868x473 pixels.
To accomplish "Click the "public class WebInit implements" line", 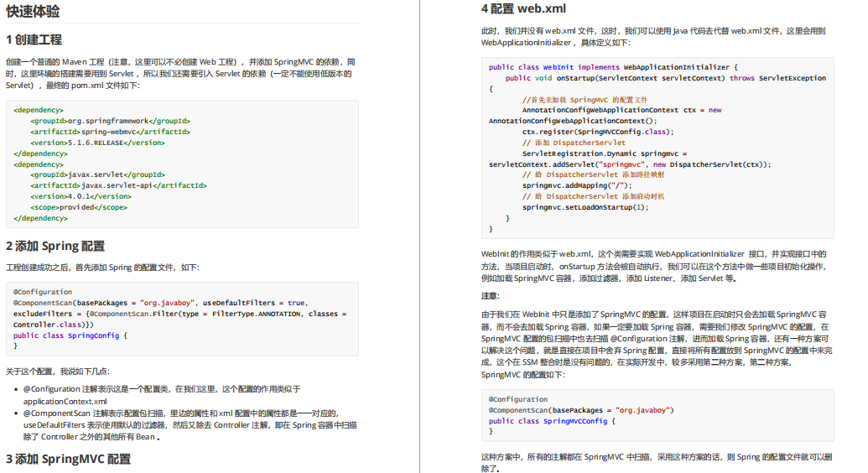I will (x=613, y=67).
